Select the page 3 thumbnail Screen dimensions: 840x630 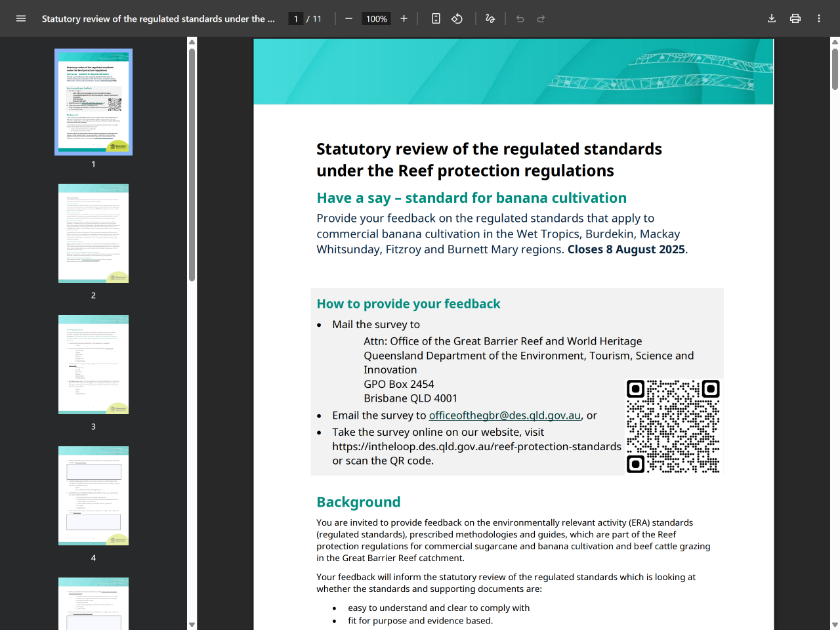click(x=93, y=364)
